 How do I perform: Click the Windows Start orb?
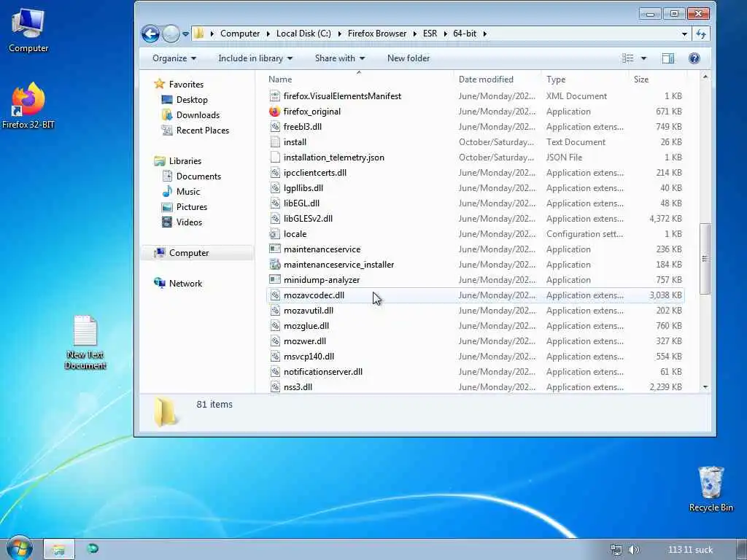pos(18,548)
